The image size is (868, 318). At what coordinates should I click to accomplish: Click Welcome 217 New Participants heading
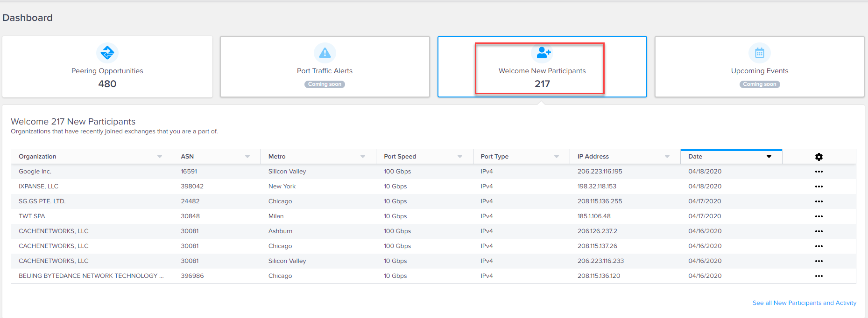click(x=73, y=122)
